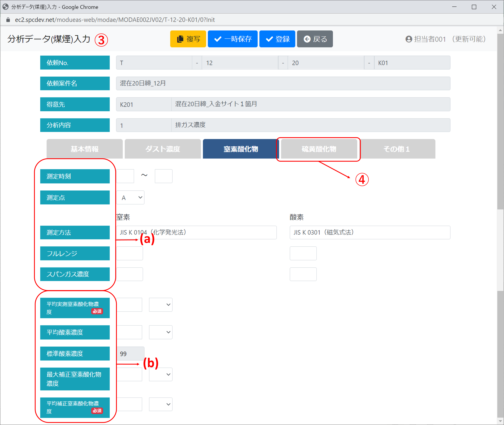Screen dimensions: 504x425
Task: Click the 測定方法 label
Action: click(x=75, y=232)
